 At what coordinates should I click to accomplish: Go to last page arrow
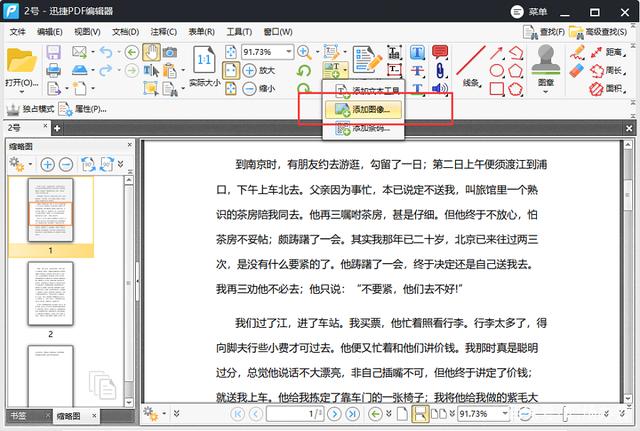click(352, 414)
